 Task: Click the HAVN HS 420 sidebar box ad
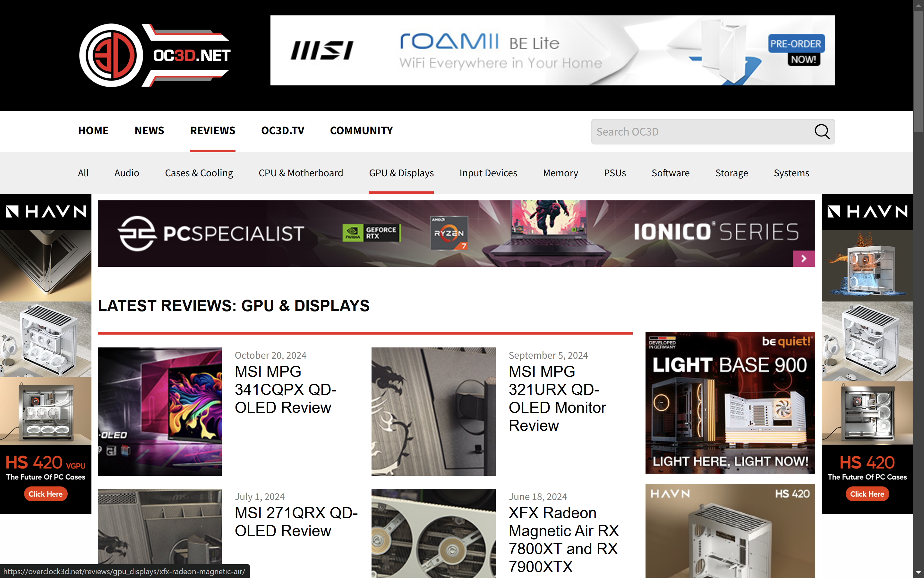730,531
